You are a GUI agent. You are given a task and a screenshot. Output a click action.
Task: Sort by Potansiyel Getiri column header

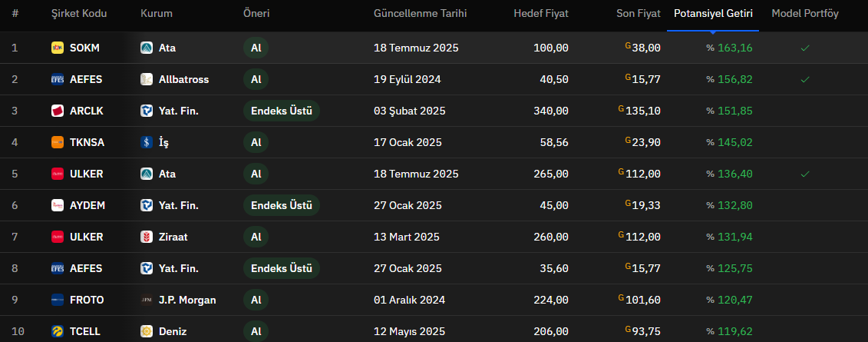713,13
